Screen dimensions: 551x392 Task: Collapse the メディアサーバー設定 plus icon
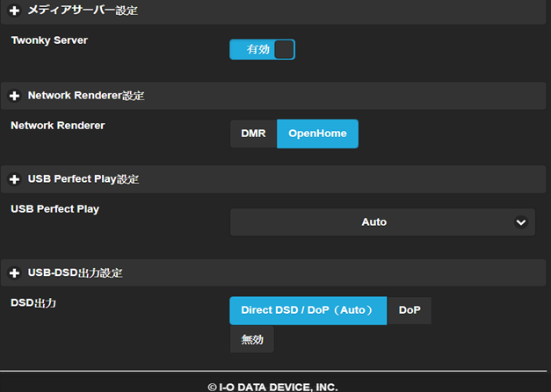pos(14,11)
